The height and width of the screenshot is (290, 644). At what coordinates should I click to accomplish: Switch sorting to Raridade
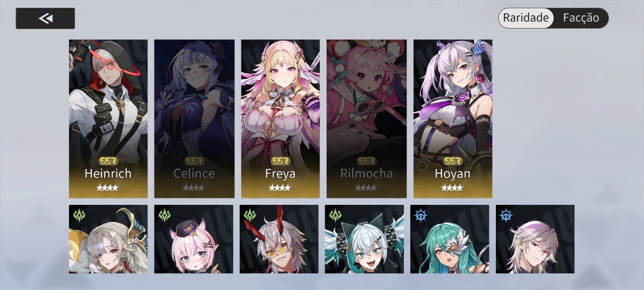click(526, 18)
